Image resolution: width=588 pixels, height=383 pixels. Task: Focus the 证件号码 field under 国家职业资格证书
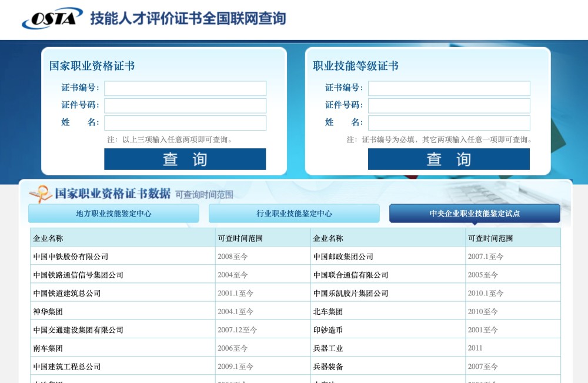point(185,106)
